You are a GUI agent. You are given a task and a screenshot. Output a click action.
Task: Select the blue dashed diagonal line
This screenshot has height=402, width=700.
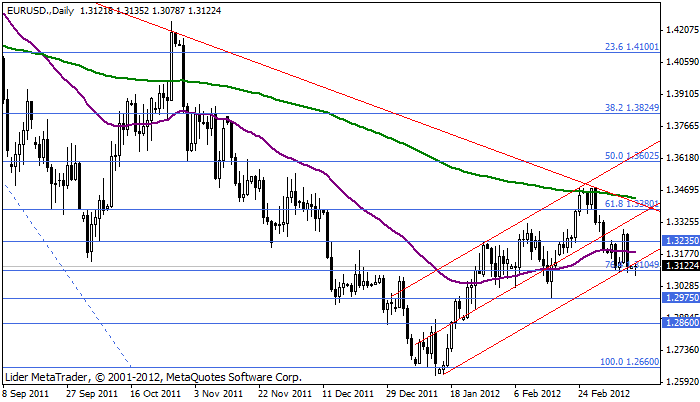(67, 273)
